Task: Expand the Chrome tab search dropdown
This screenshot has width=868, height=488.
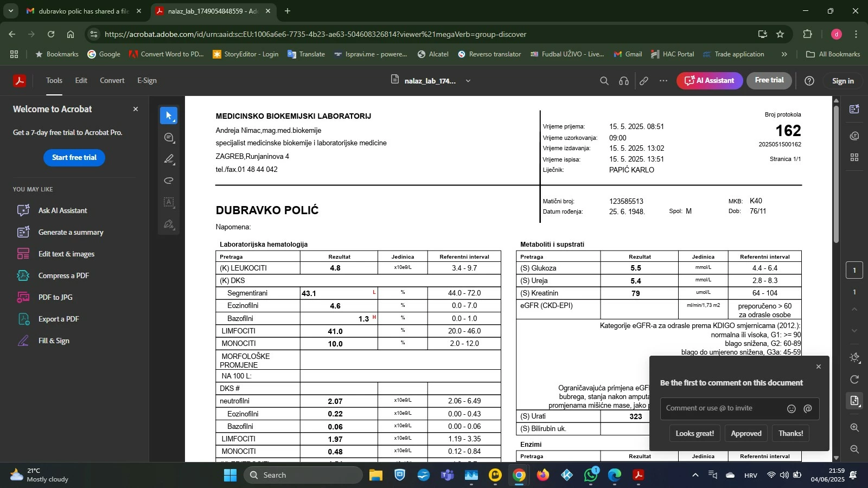Action: click(x=10, y=11)
